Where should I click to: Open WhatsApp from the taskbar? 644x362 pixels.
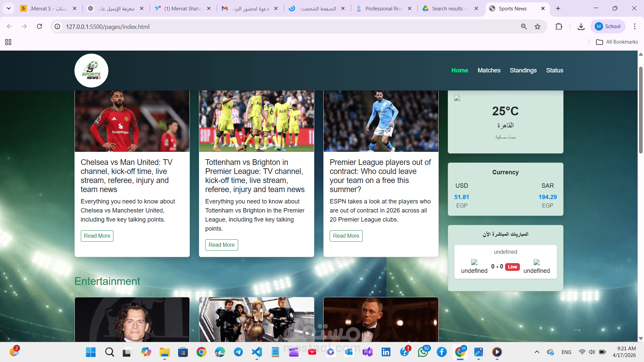[423, 352]
